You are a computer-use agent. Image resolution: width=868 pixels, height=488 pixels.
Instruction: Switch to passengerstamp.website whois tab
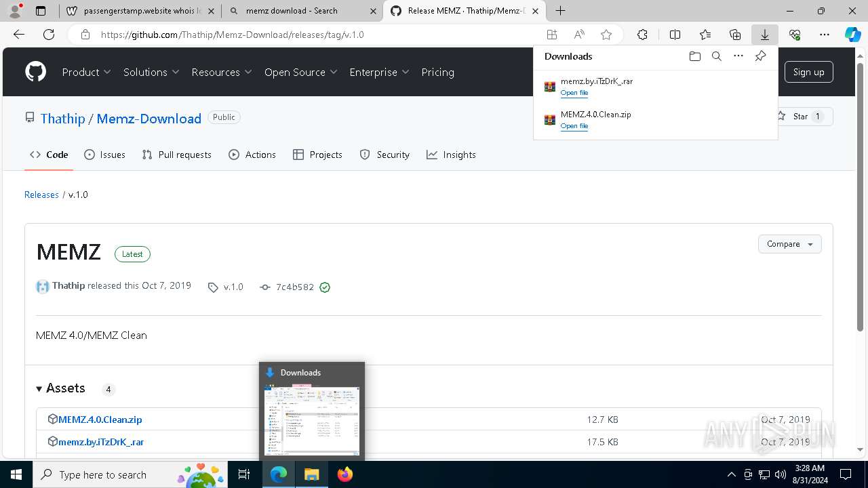click(x=141, y=11)
